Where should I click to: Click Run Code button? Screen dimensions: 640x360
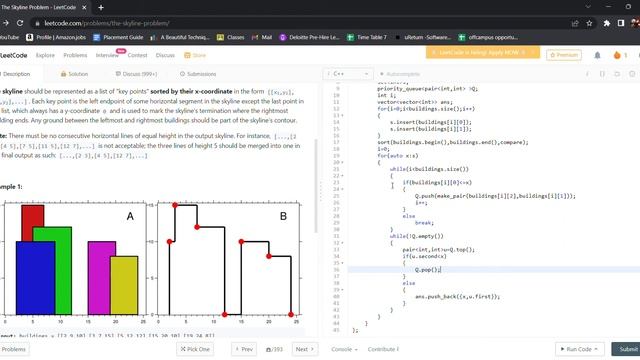pos(579,349)
